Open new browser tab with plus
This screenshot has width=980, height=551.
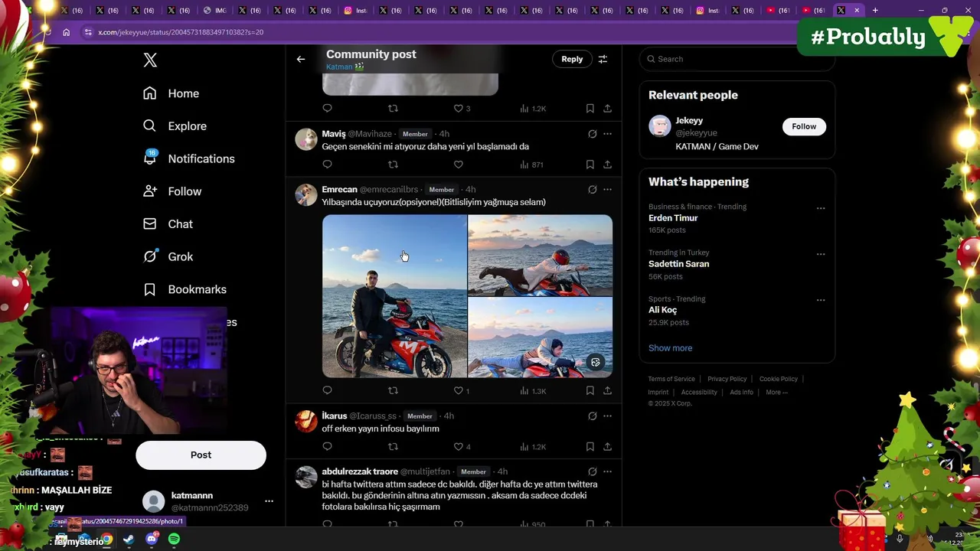[875, 11]
